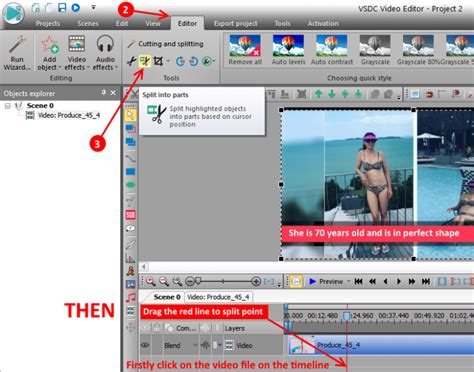Pin the Objects explorer panel
This screenshot has height=372, width=474.
[x=104, y=92]
